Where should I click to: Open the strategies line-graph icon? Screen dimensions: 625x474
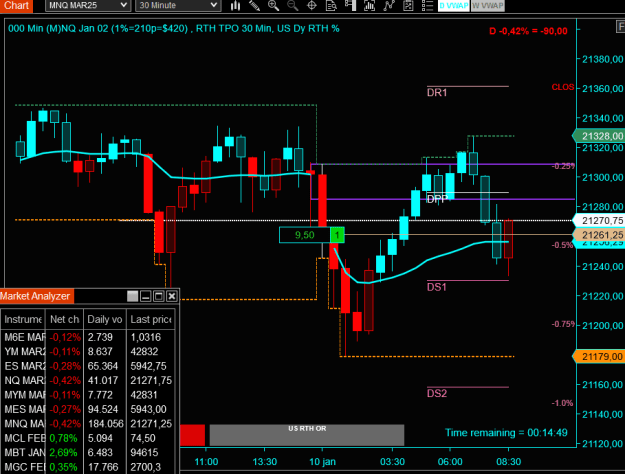point(389,6)
